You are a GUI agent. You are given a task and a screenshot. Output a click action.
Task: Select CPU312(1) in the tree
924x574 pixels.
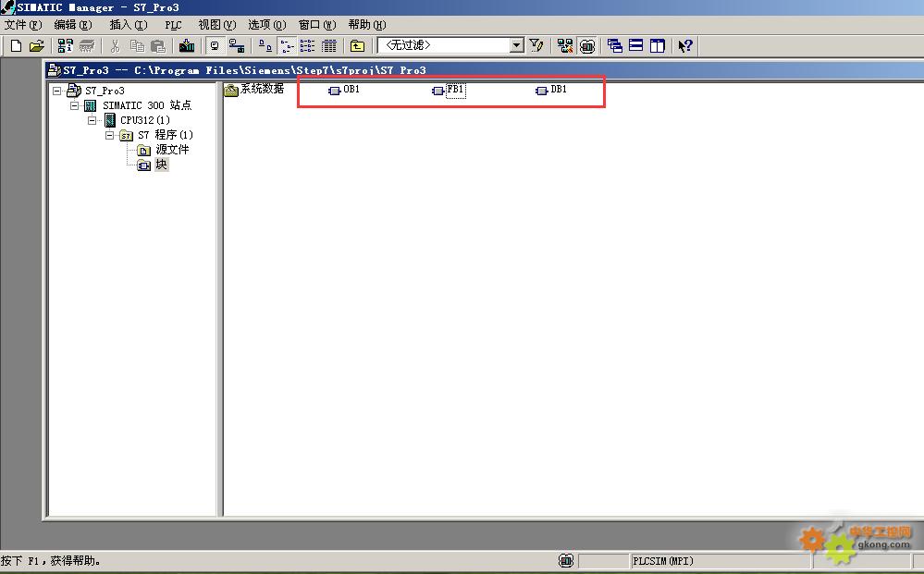(x=145, y=120)
